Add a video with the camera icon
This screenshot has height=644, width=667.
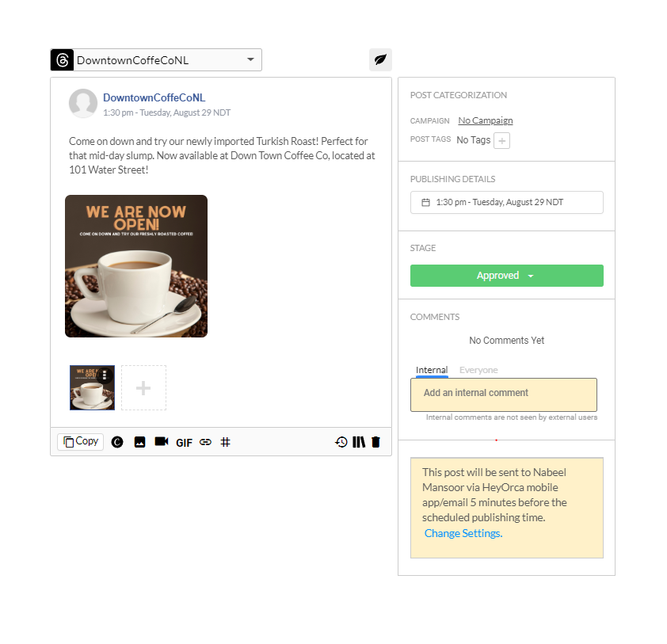(162, 441)
